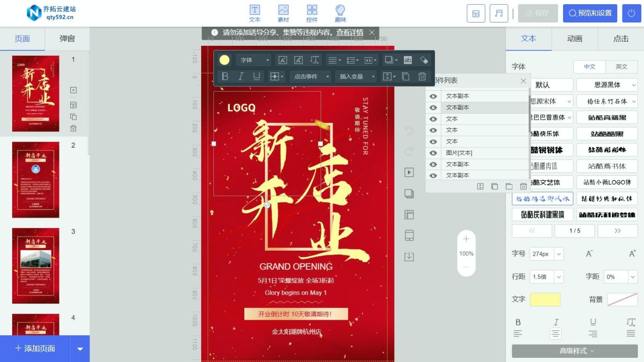644x362 pixels.
Task: Switch to the 动画 tab
Action: 575,39
